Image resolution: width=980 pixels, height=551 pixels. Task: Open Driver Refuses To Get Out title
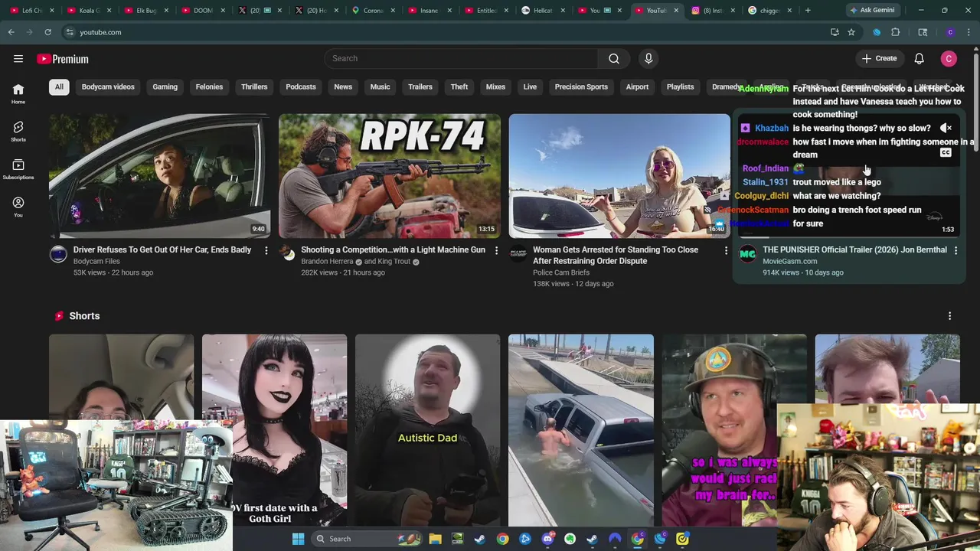[162, 250]
